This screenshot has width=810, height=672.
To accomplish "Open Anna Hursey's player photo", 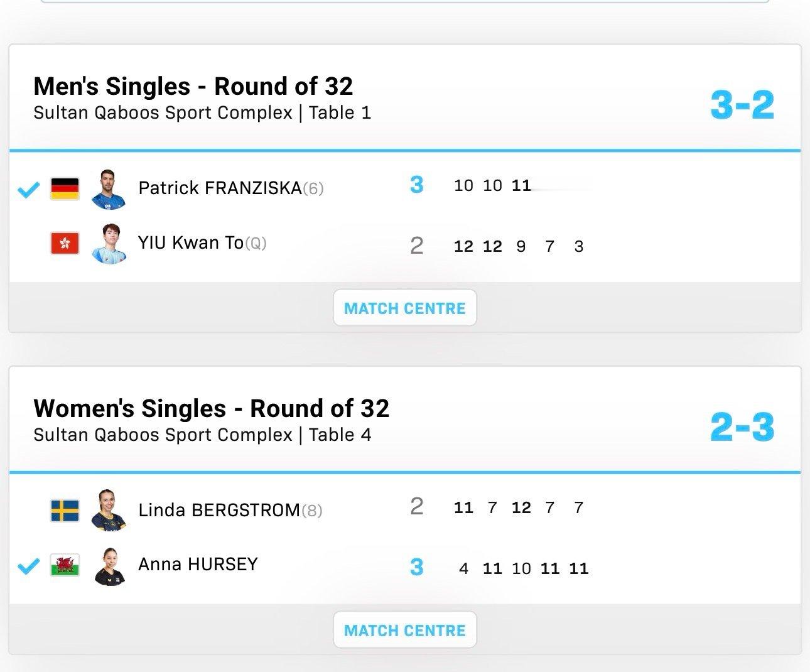I will tap(109, 565).
